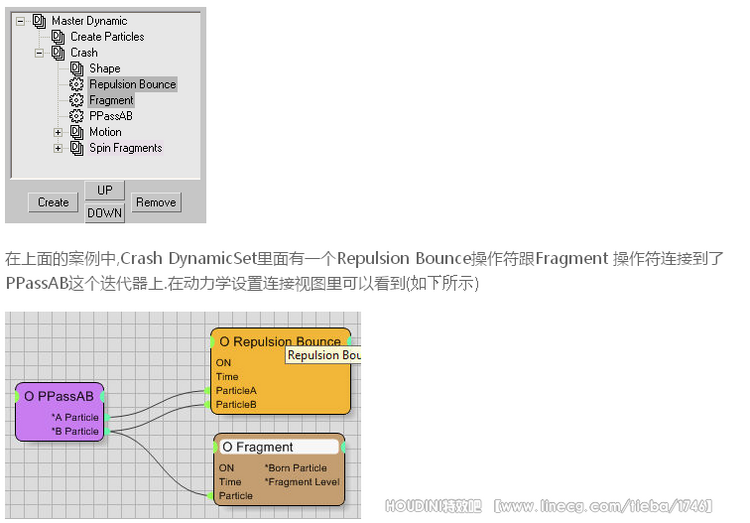Expand the Spin Fragments tree node
Viewport: 750px width, 523px height.
(x=58, y=148)
